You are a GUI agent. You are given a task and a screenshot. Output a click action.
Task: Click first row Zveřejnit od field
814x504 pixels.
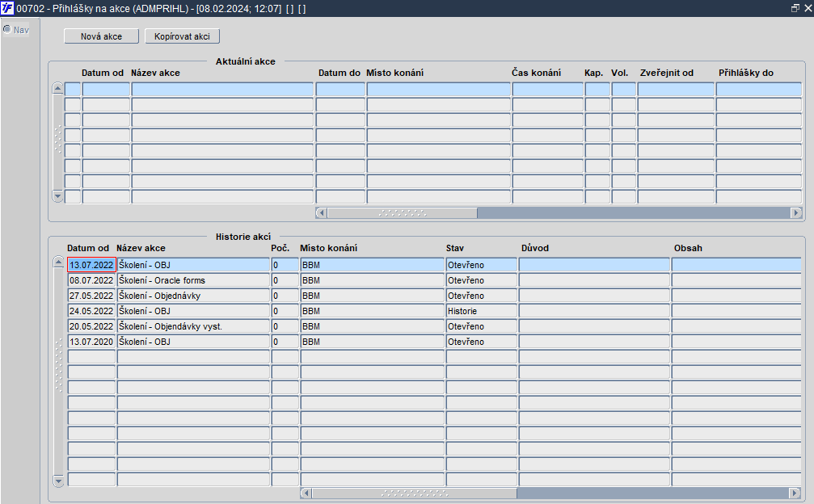tap(676, 89)
